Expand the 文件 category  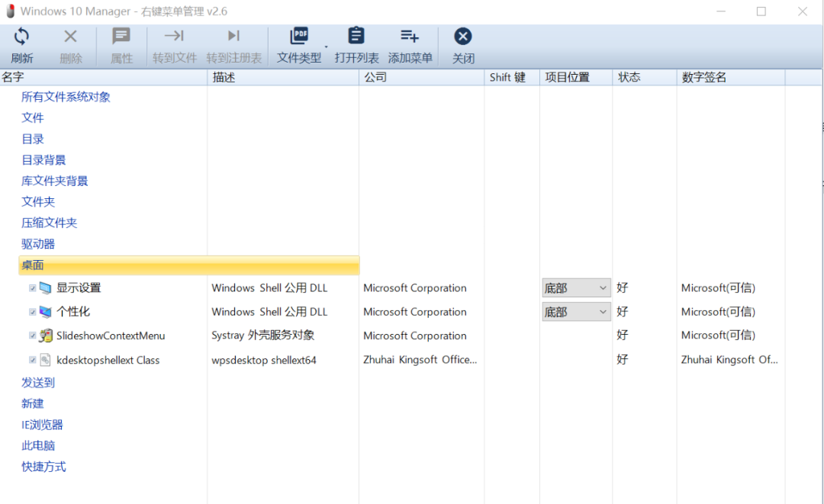(33, 118)
